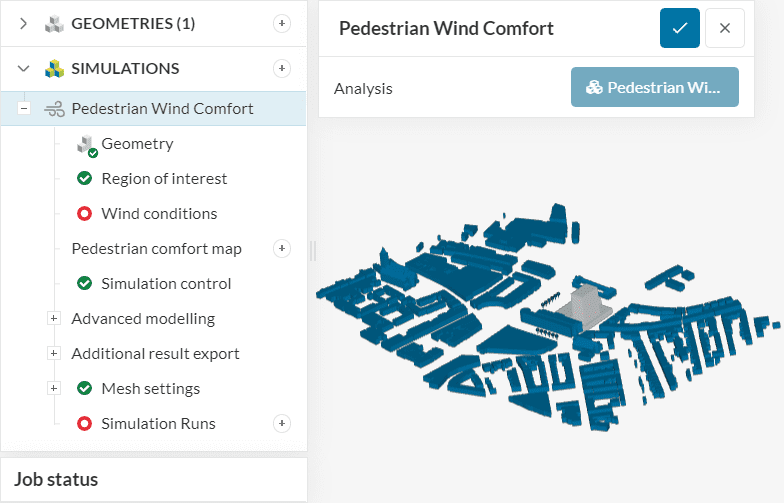The image size is (784, 503).
Task: Click the Simulations cubes icon
Action: point(54,69)
